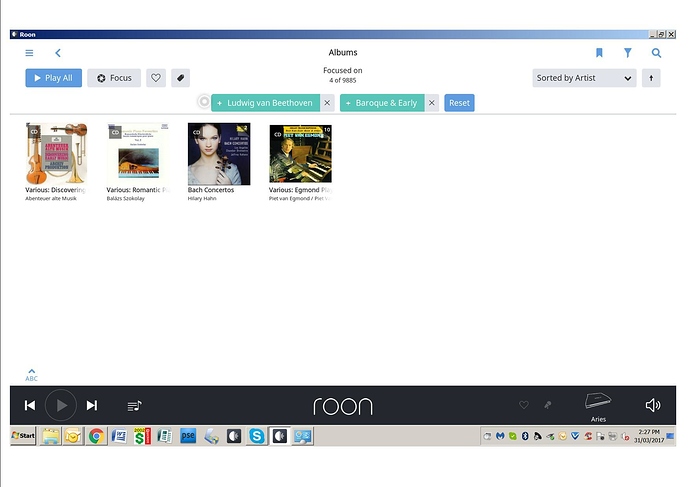Open the pse app in taskbar
The width and height of the screenshot is (690, 487).
click(x=188, y=436)
